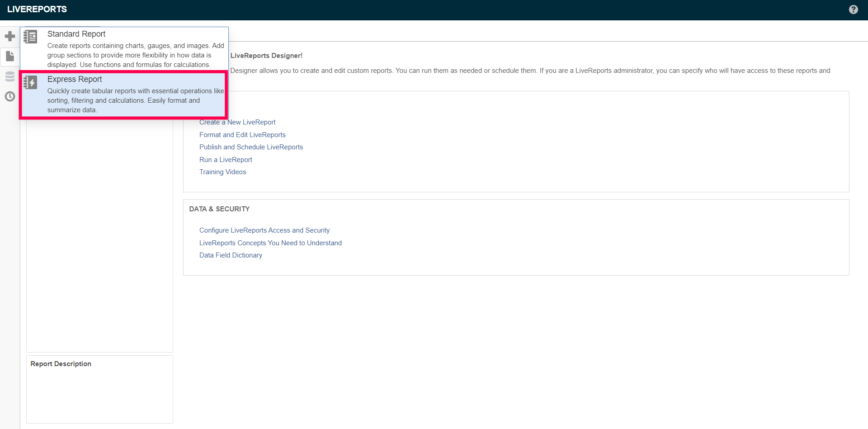Open the data sources stack icon
868x429 pixels.
[9, 76]
